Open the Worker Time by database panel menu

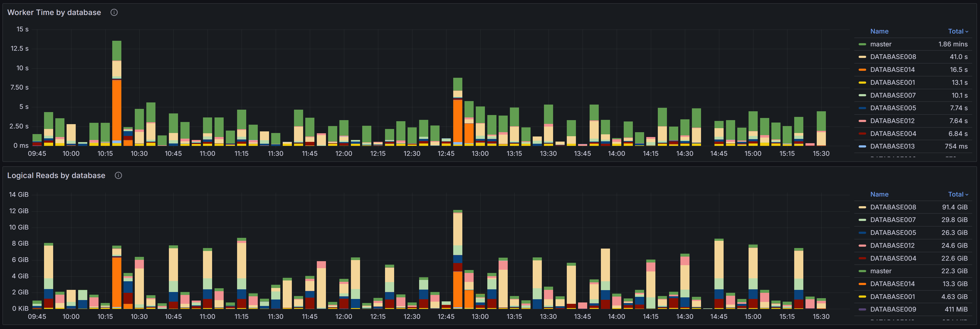[55, 12]
